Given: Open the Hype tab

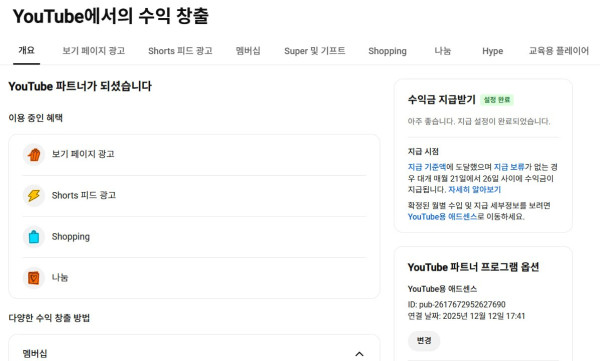Looking at the screenshot, I should point(492,51).
